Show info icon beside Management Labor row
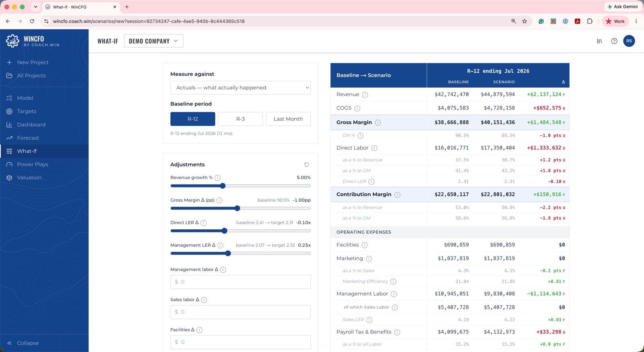Viewport: 644px width, 352px height. click(x=394, y=294)
